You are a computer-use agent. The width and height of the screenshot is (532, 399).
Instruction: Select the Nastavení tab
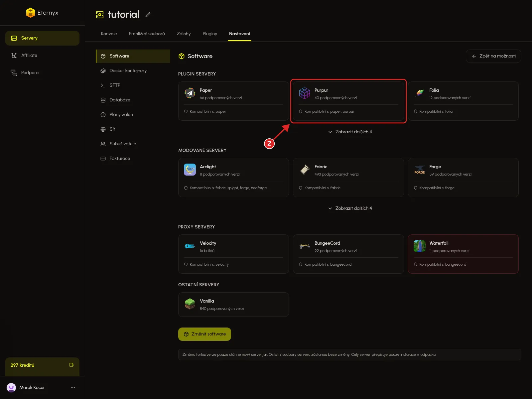click(239, 34)
